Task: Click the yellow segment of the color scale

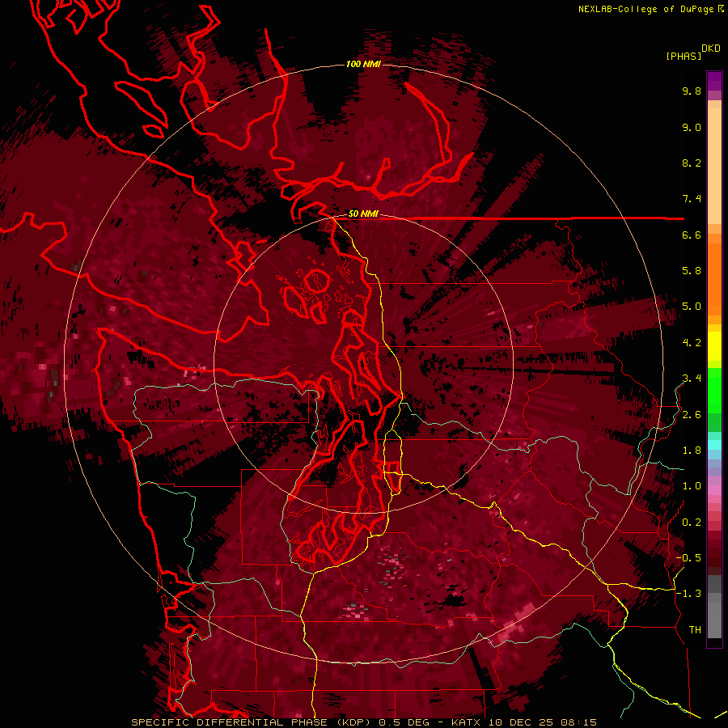Action: pyautogui.click(x=714, y=346)
